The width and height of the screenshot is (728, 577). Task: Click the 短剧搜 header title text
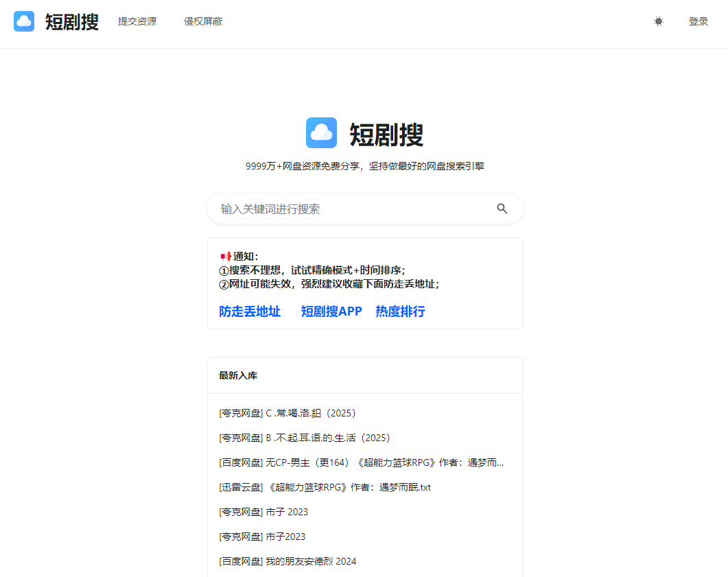[72, 22]
